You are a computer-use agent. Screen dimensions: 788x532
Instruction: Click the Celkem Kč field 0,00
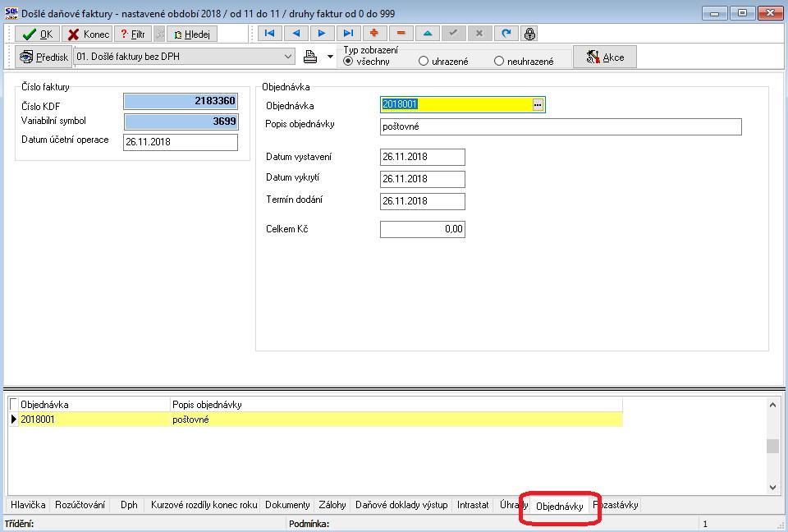point(423,229)
